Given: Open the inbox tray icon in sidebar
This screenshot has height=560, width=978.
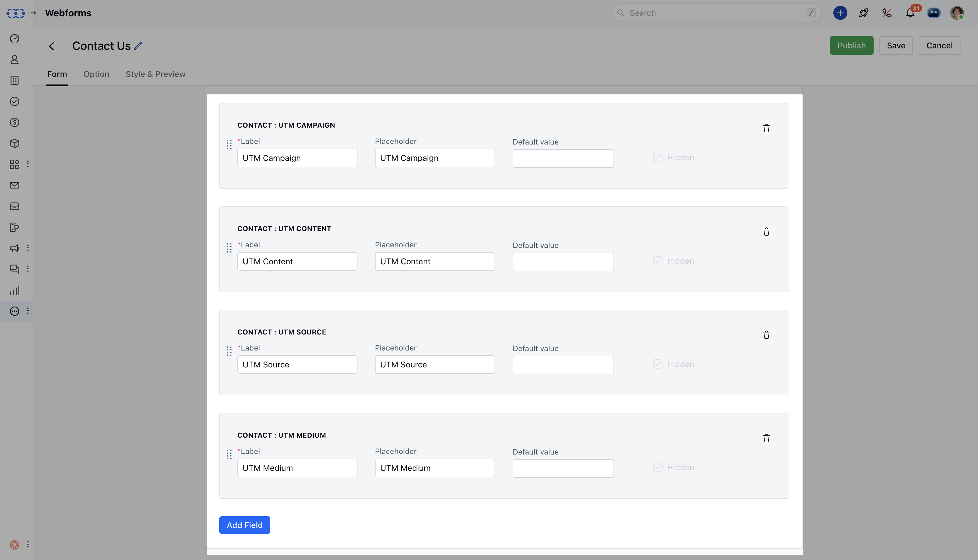Looking at the screenshot, I should point(15,207).
